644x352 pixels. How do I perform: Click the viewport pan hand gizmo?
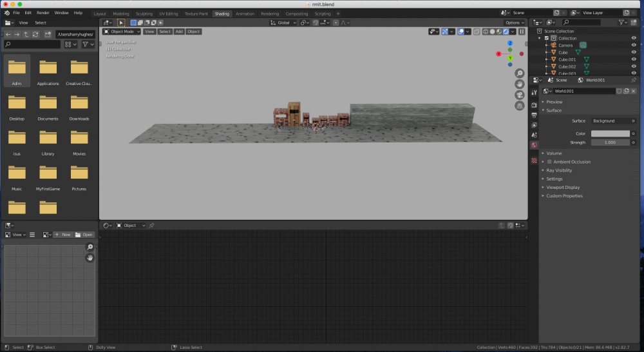pyautogui.click(x=520, y=84)
